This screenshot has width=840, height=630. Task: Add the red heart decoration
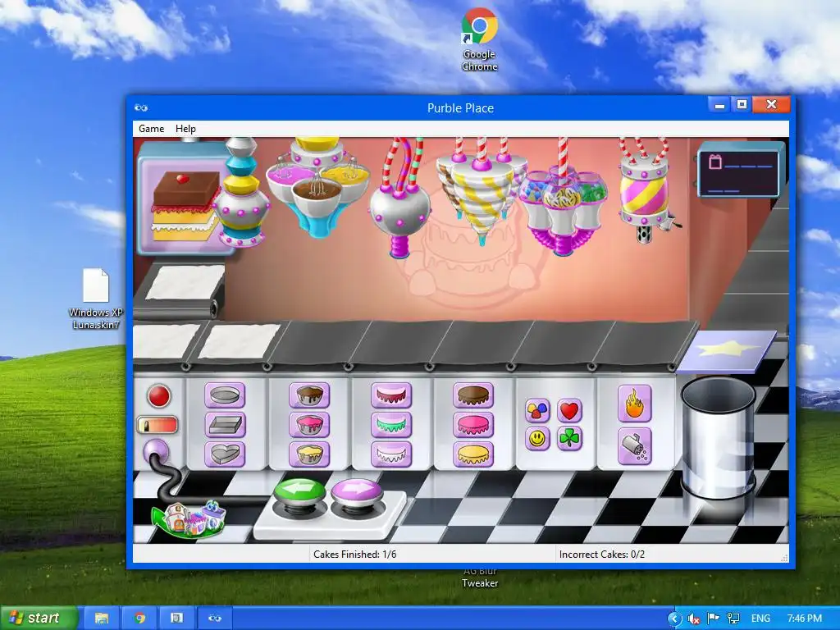[x=569, y=410]
